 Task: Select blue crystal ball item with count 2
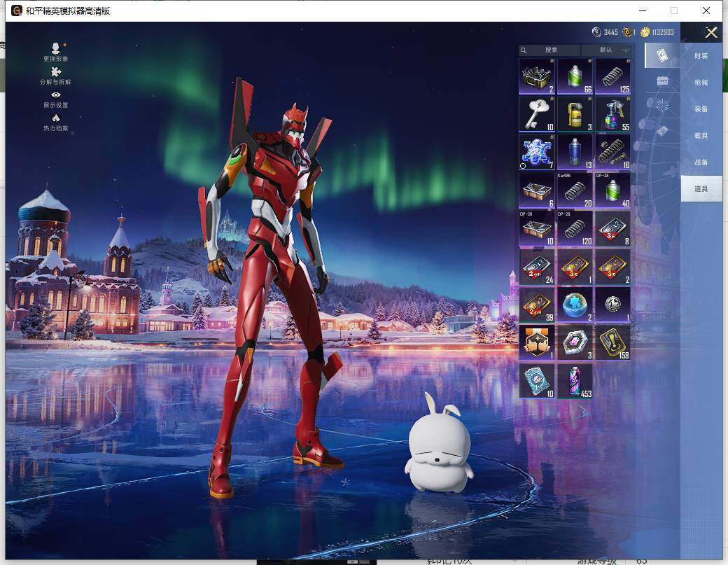click(x=575, y=305)
